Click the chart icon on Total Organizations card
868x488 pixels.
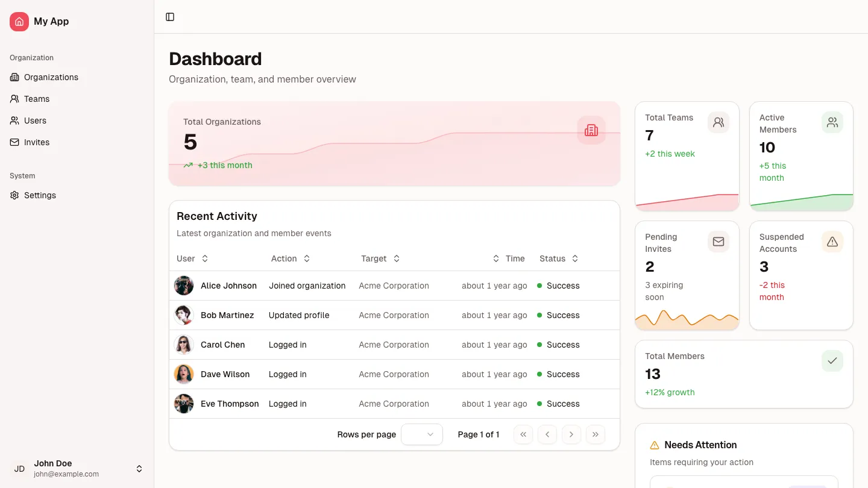(591, 130)
